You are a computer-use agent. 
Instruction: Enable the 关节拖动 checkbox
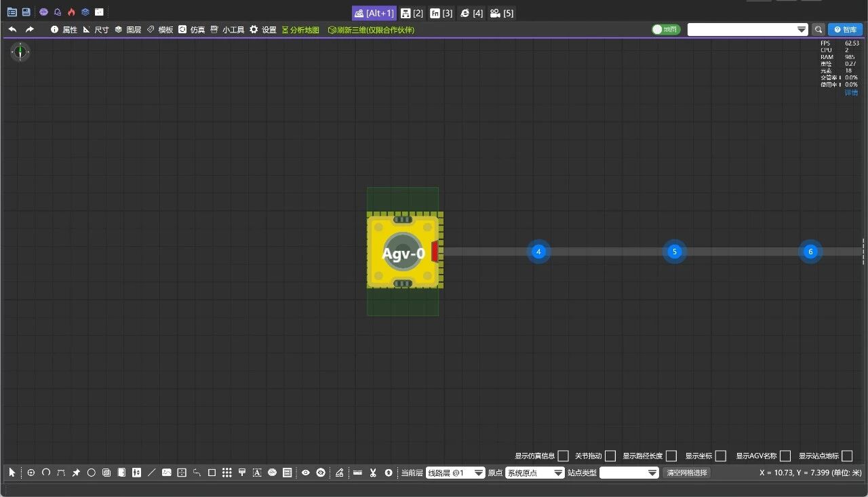tap(610, 456)
